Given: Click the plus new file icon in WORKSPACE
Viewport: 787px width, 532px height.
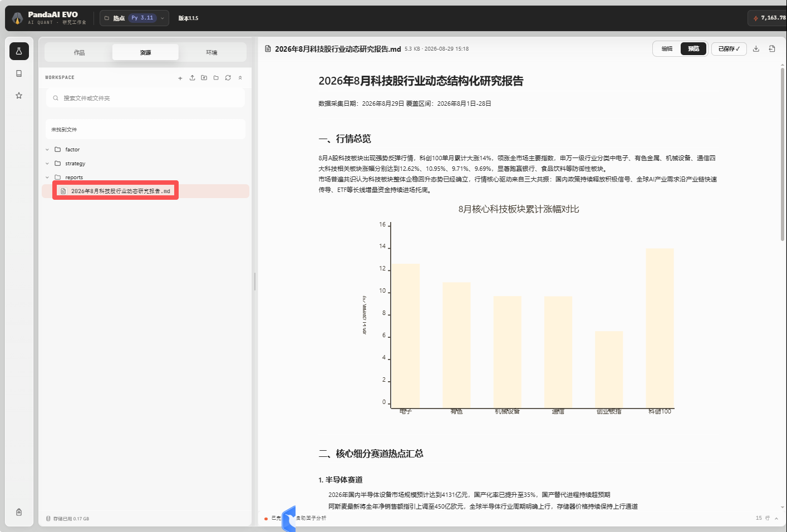Looking at the screenshot, I should pos(180,78).
